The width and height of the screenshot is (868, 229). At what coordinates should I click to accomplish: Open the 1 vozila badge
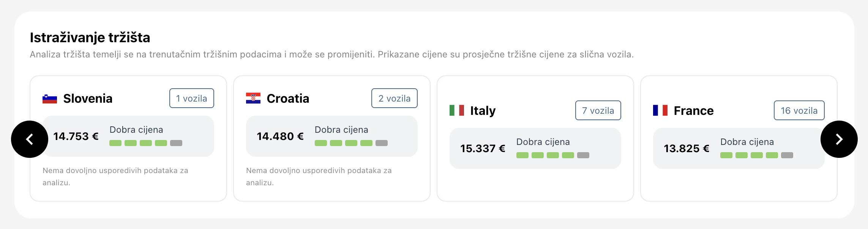tap(192, 99)
